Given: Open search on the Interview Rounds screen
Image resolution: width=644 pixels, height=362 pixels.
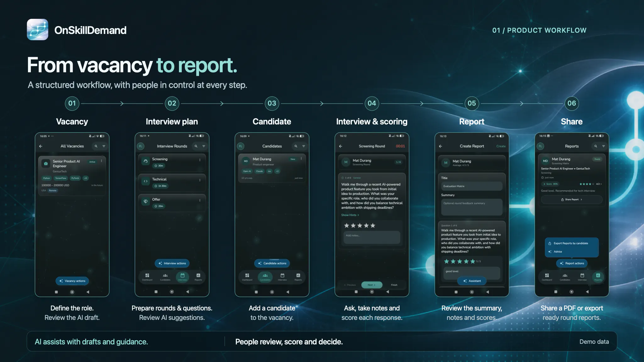Looking at the screenshot, I should click(x=196, y=146).
